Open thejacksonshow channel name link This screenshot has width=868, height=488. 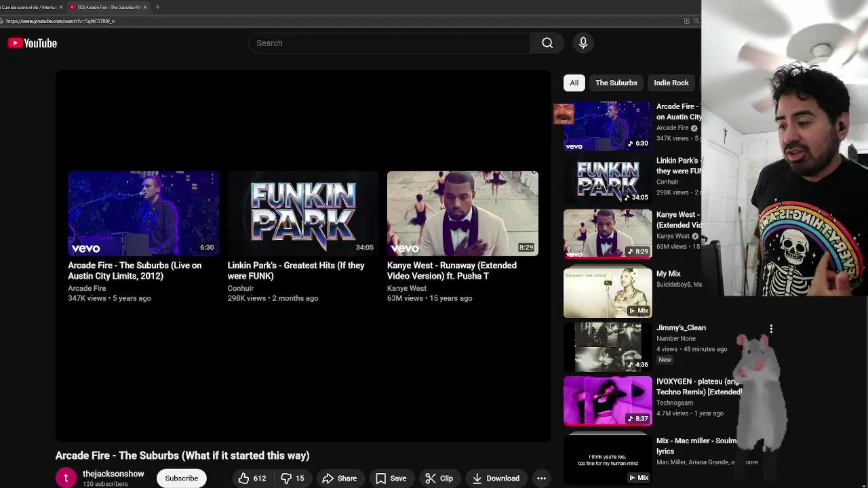113,474
